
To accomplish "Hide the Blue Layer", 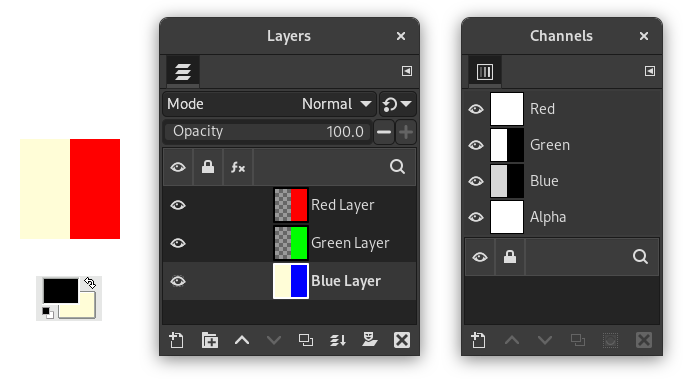I will click(x=178, y=281).
